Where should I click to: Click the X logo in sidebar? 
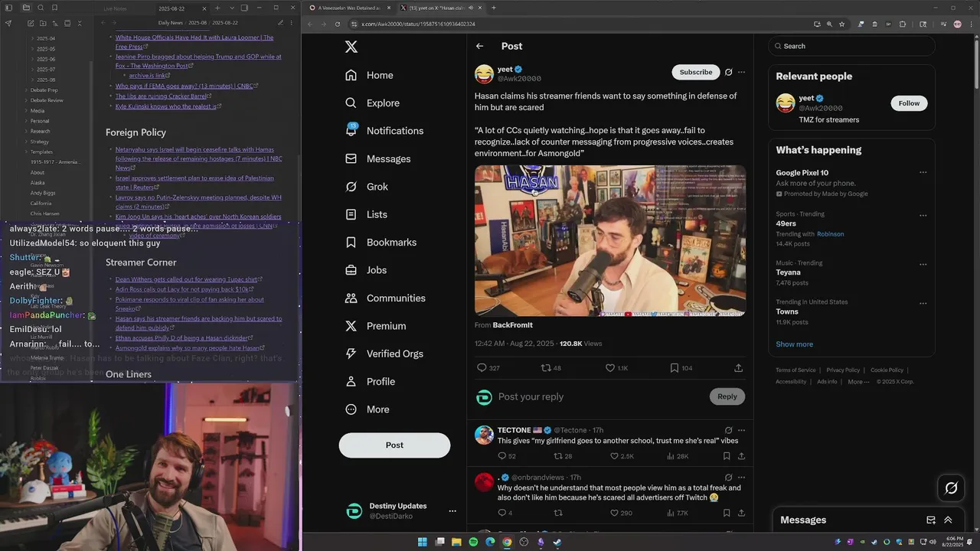(351, 47)
